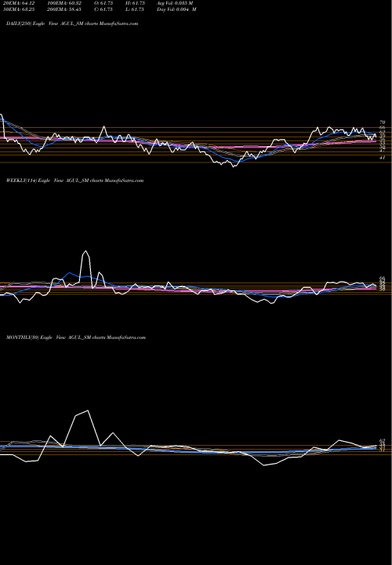Image resolution: width=392 pixels, height=565 pixels.
Task: Click the 50EMA: 63.25 value
Action: tap(19, 9)
